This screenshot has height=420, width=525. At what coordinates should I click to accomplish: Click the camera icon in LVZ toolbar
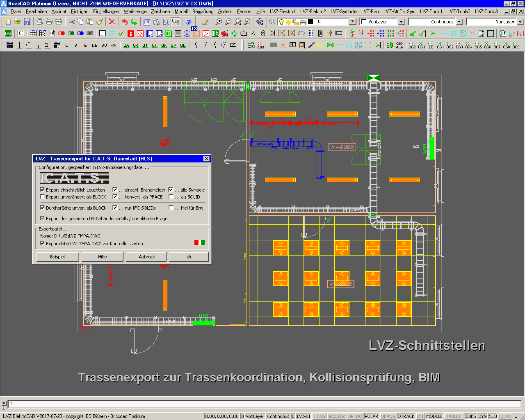[90, 33]
